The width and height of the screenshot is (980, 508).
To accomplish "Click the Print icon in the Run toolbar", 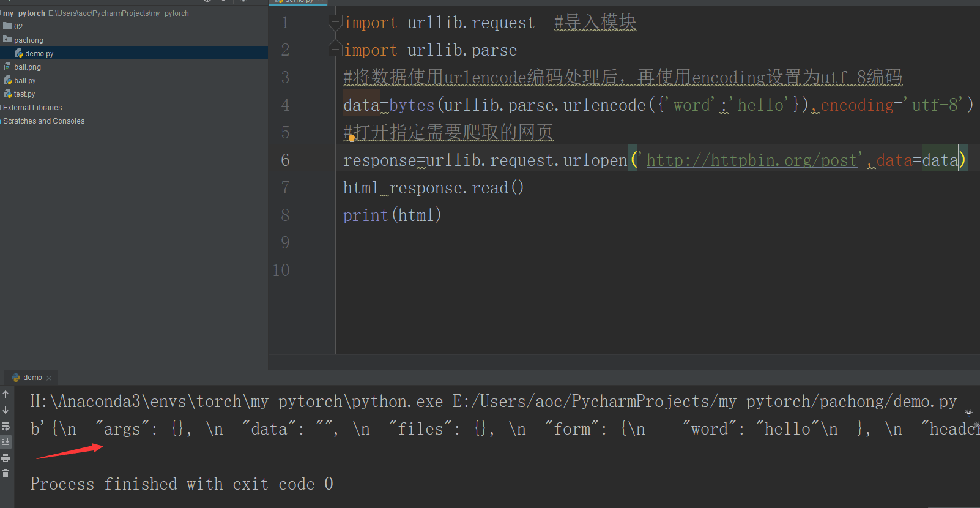I will (6, 458).
